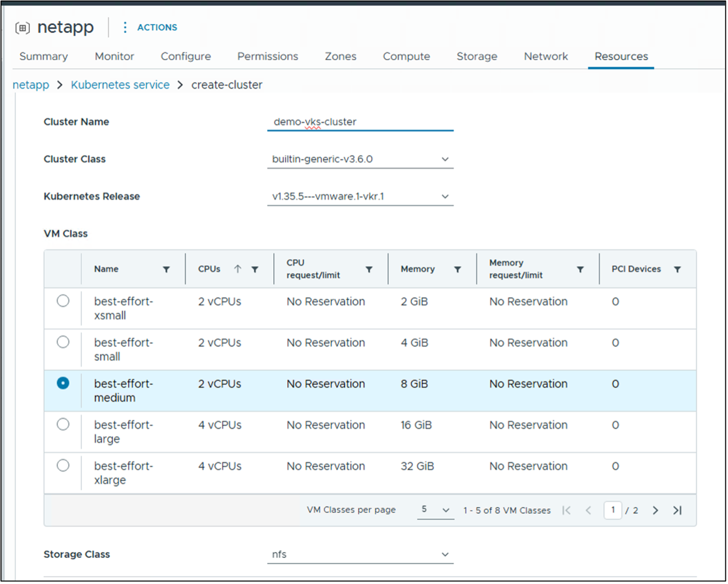Click best-effort-large name cell

coord(123,432)
